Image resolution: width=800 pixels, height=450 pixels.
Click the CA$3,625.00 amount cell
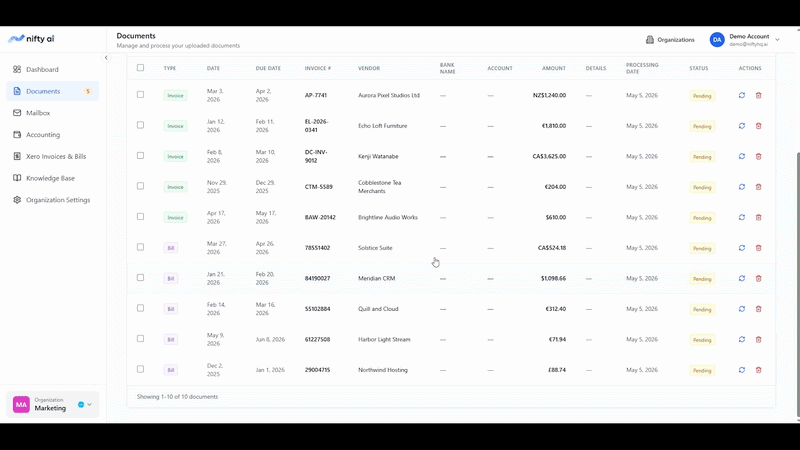[x=549, y=157]
